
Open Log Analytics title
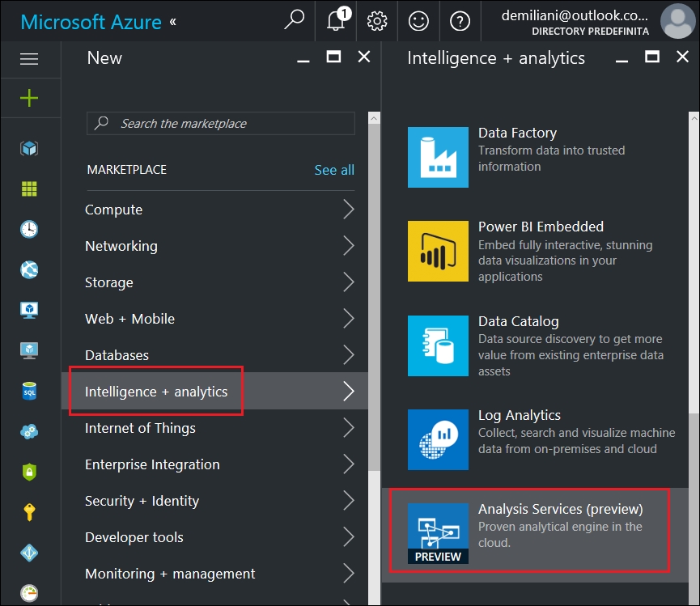point(520,415)
